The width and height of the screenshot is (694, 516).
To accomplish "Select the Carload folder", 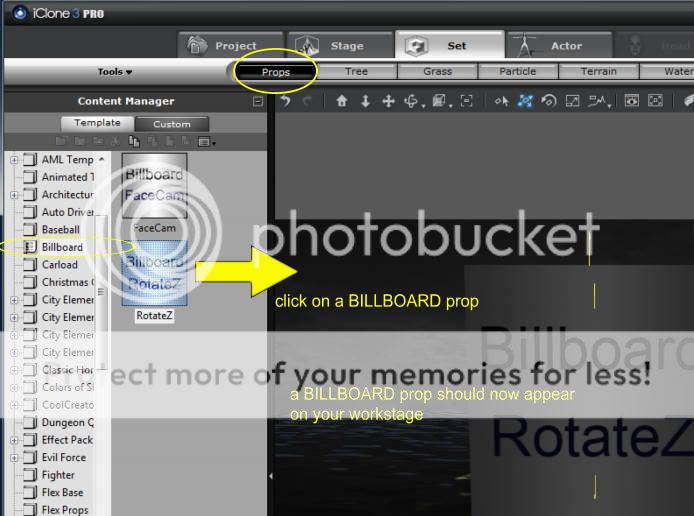I will (60, 265).
